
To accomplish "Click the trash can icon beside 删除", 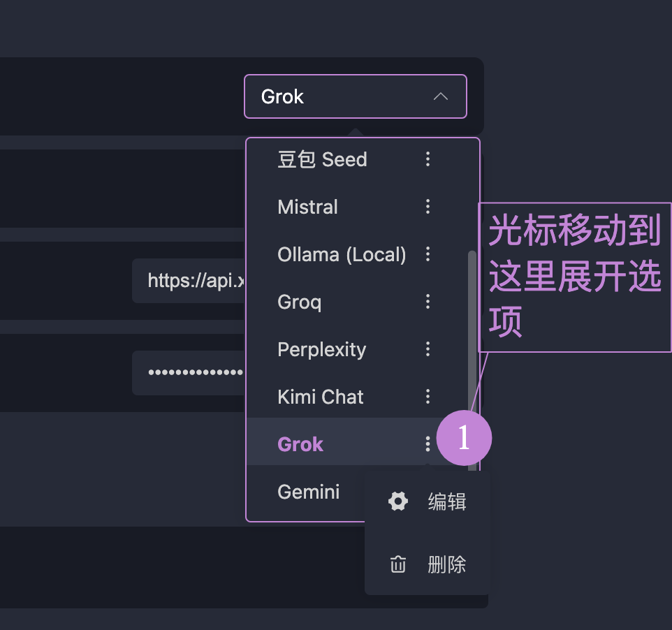I will [x=398, y=564].
